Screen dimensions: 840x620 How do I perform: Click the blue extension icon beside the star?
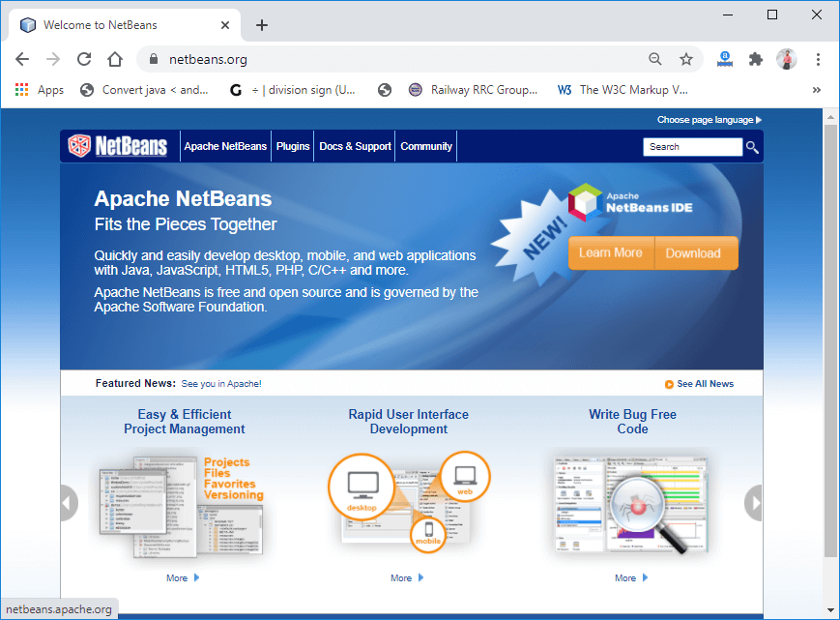[x=725, y=59]
